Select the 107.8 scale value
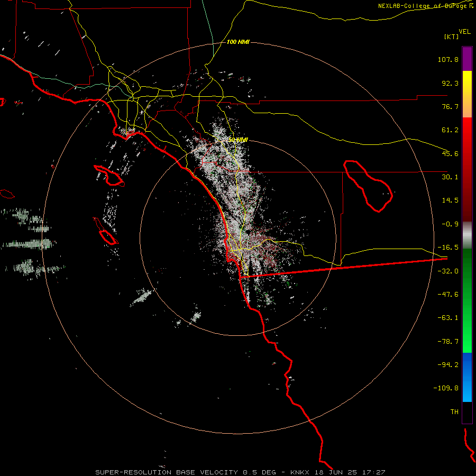The height and width of the screenshot is (476, 476). point(448,59)
